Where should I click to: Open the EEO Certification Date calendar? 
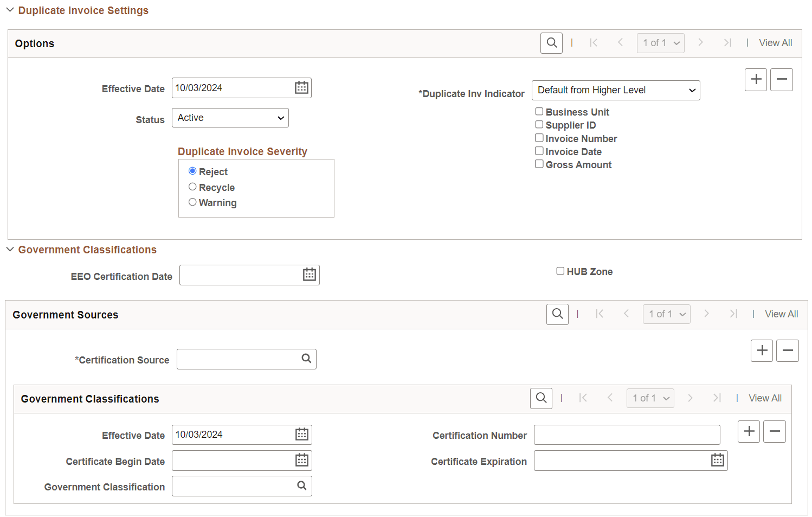click(310, 275)
